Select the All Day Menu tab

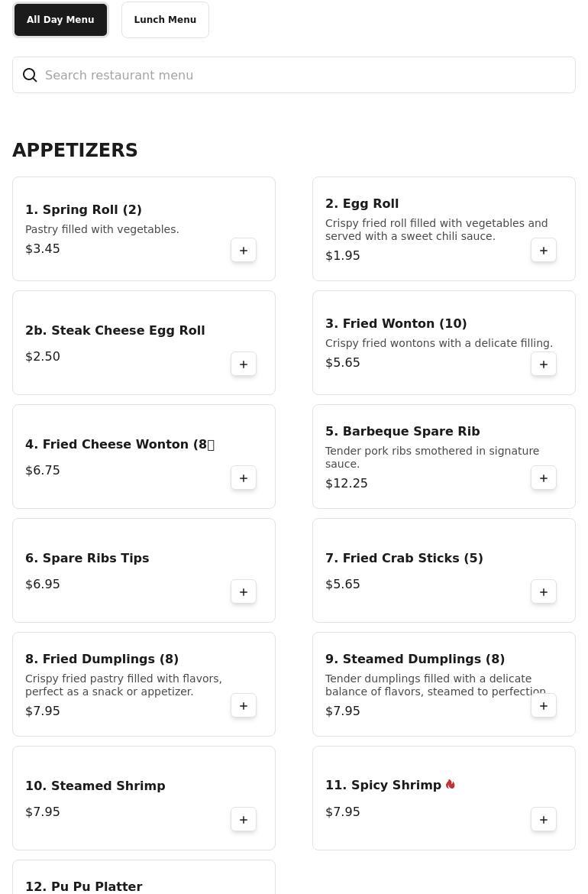pyautogui.click(x=60, y=20)
